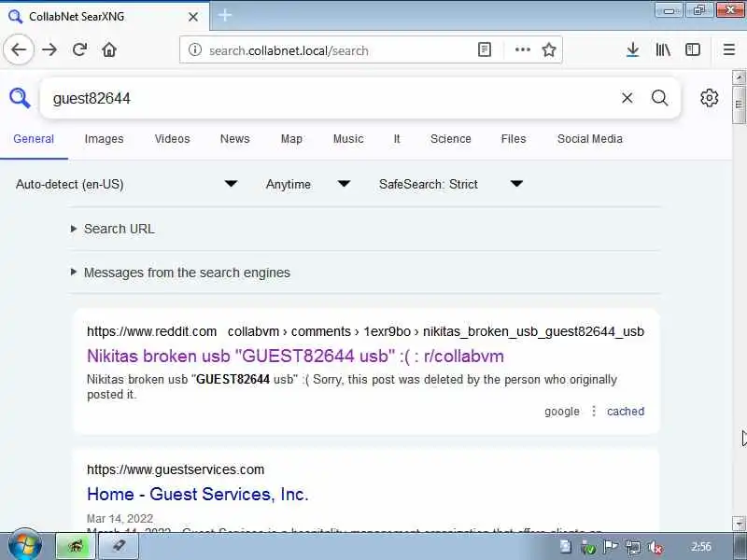Image resolution: width=747 pixels, height=560 pixels.
Task: Open the language selector Auto-detect (en-US)
Action: [126, 184]
